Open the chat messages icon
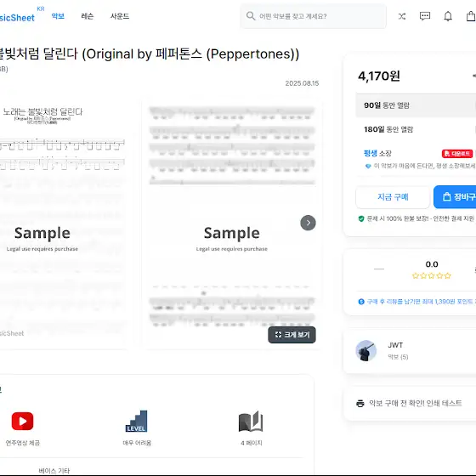Image resolution: width=476 pixels, height=476 pixels. (425, 16)
